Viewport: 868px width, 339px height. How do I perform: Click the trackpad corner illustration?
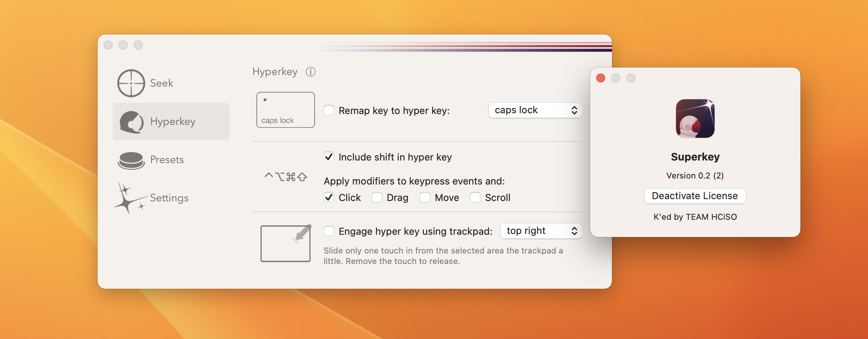click(x=285, y=243)
